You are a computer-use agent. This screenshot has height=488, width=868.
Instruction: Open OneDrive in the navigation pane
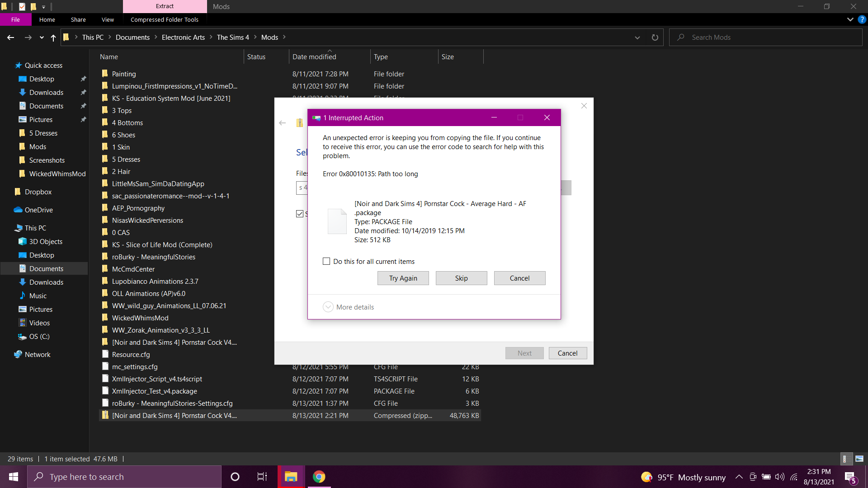(38, 210)
